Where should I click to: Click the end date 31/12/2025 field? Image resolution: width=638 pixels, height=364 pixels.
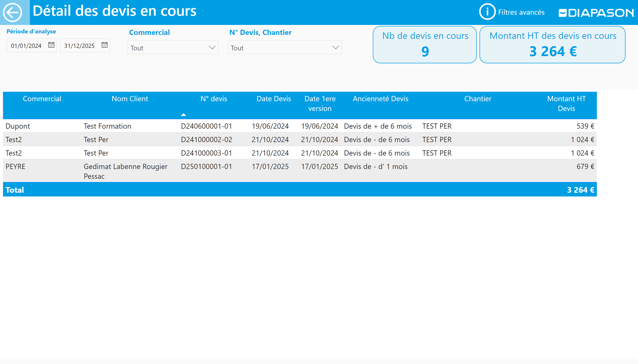(79, 46)
